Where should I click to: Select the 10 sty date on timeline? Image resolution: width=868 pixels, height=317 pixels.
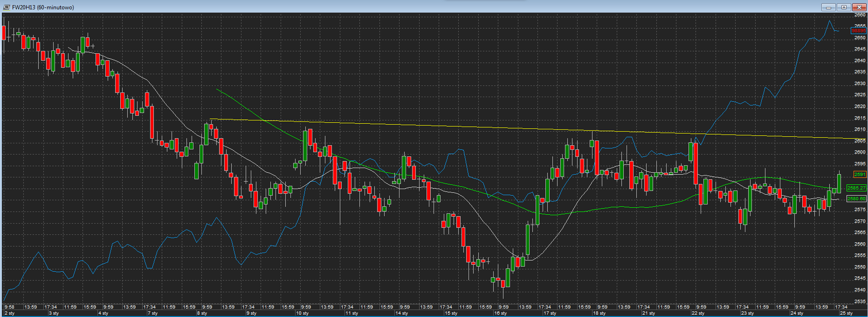302,313
